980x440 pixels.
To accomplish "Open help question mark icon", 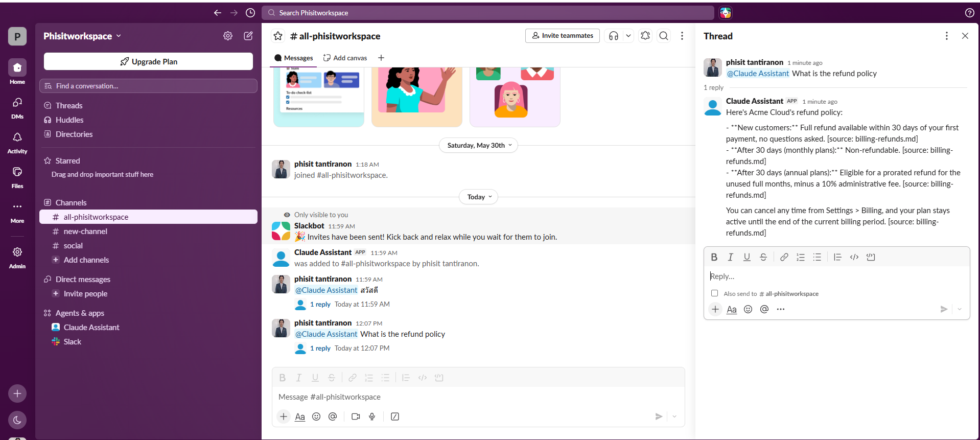I will [x=969, y=13].
